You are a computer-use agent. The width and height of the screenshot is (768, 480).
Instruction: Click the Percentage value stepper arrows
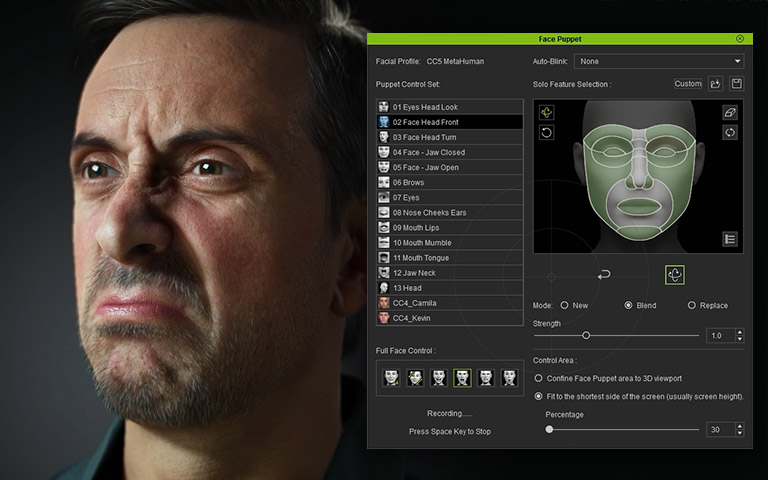739,429
